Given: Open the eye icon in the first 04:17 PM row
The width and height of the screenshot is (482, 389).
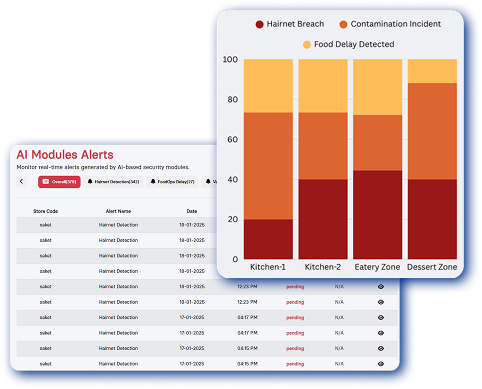Looking at the screenshot, I should 381,317.
